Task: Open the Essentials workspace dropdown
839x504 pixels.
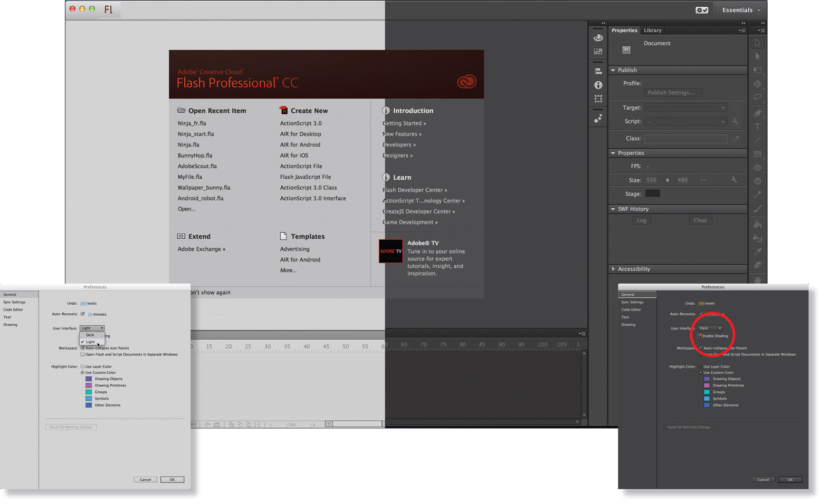Action: tap(741, 10)
